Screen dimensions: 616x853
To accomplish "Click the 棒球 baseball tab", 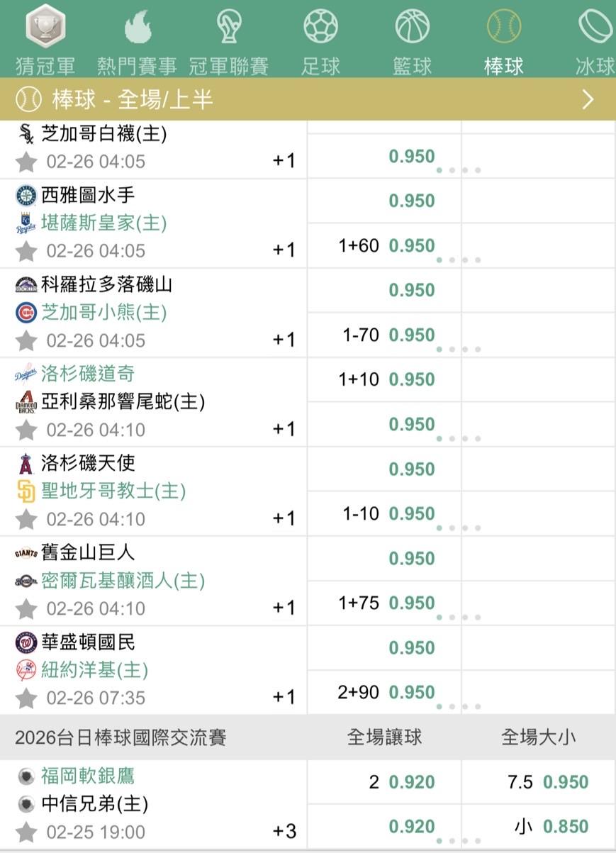I will (503, 27).
